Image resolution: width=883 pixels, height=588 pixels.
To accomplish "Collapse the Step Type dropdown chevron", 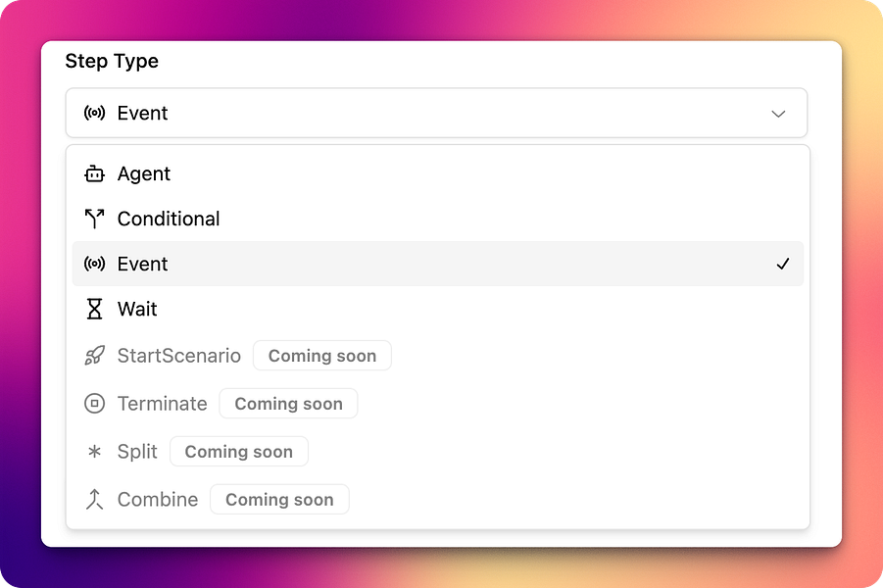I will point(778,114).
